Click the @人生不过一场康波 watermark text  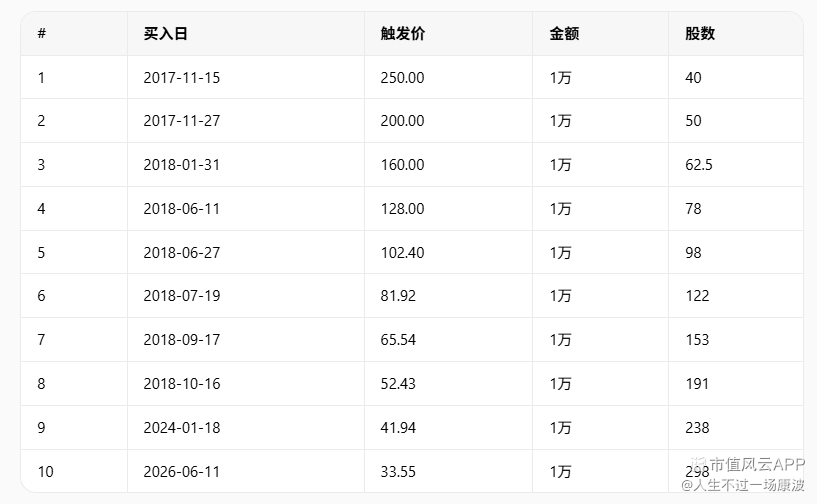[x=743, y=485]
